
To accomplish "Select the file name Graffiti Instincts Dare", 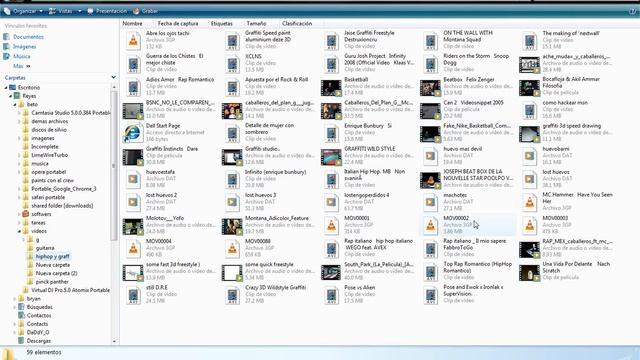I will [x=172, y=149].
